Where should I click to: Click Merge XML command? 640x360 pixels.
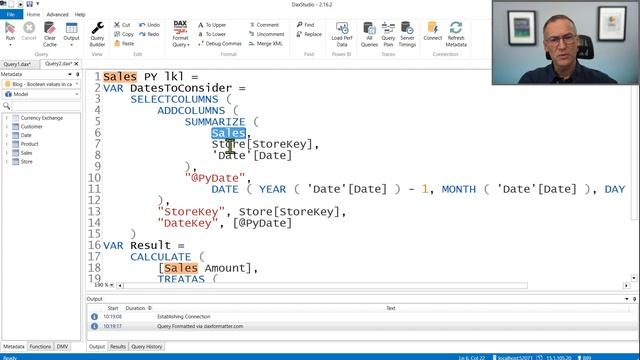266,43
